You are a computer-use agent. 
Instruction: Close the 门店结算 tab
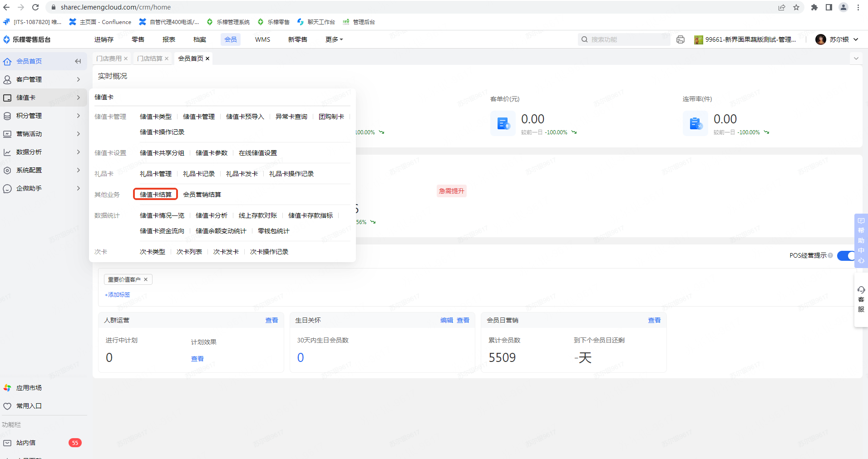pos(167,59)
